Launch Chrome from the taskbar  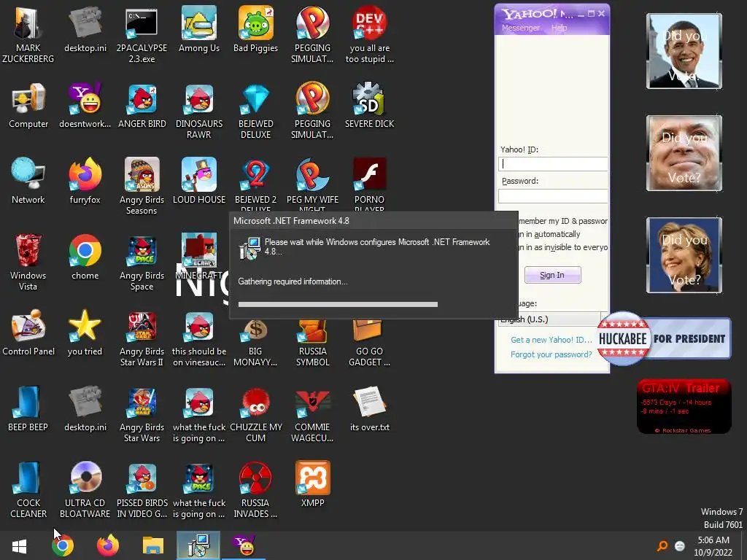63,545
